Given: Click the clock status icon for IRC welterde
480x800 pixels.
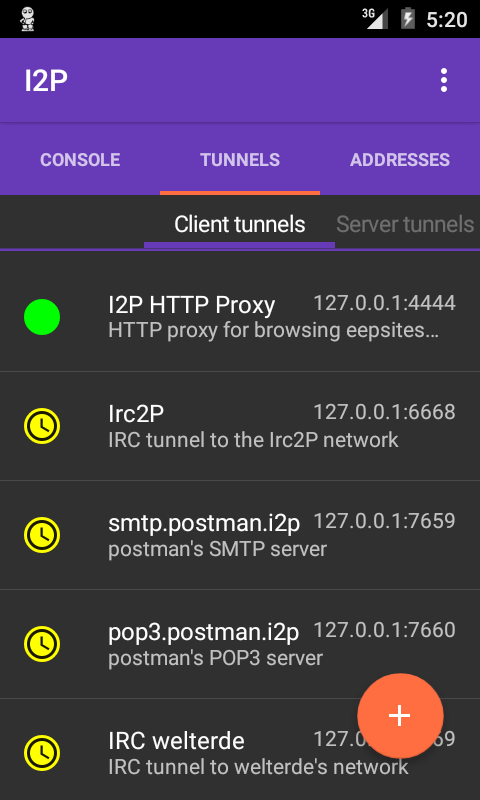Looking at the screenshot, I should [42, 753].
